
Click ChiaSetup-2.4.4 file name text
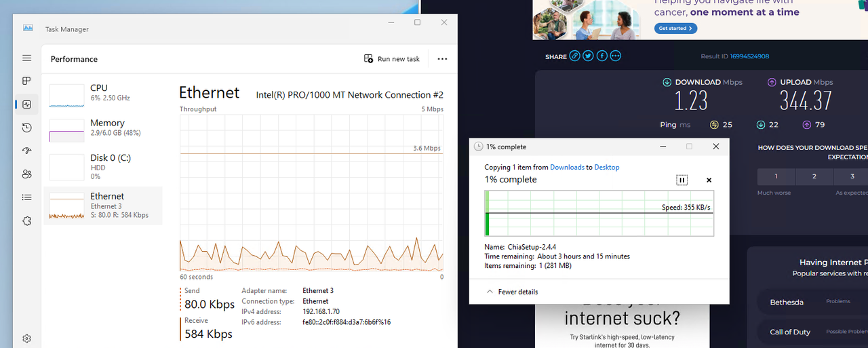coord(532,247)
